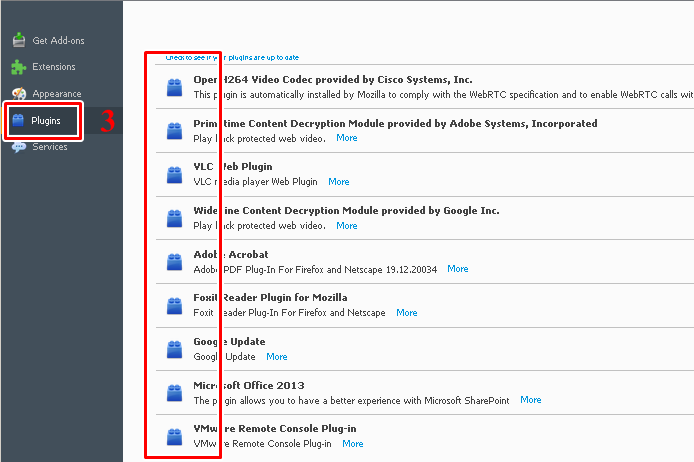Click the Widevine Content Decryption plugin icon
This screenshot has height=462, width=694.
174,218
